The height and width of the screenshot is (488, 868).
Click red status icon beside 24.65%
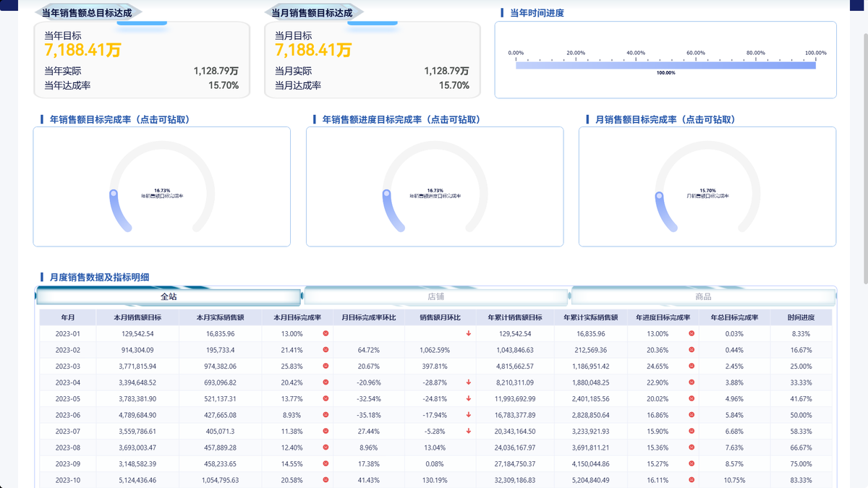coord(692,366)
